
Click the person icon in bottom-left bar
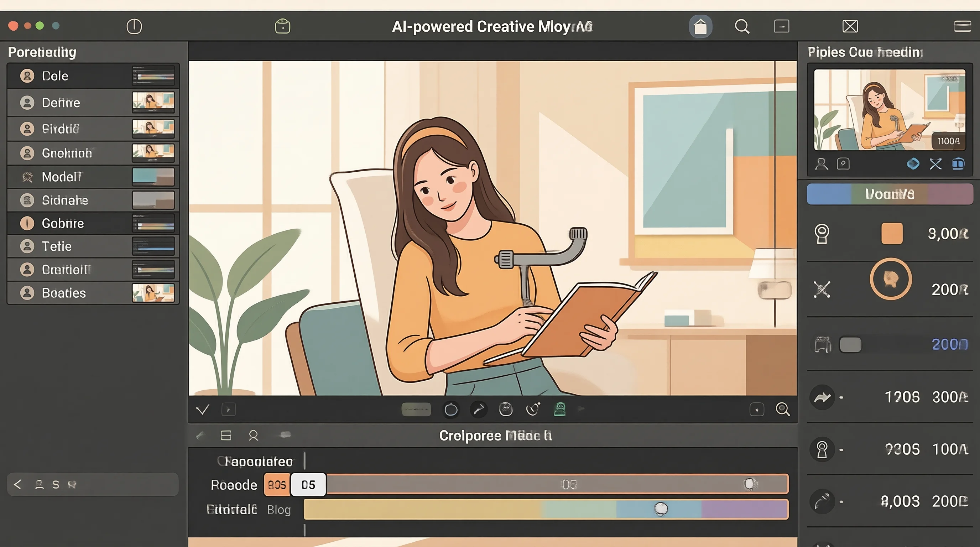pos(39,484)
